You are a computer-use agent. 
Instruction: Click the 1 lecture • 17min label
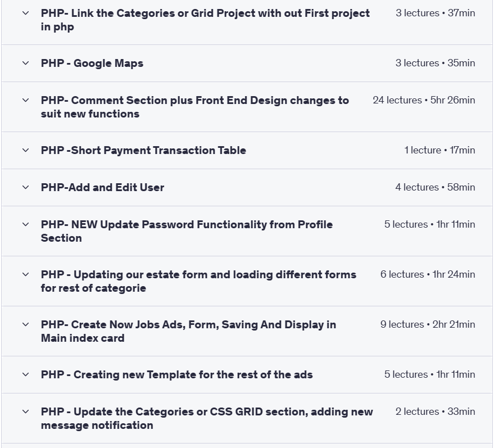439,150
